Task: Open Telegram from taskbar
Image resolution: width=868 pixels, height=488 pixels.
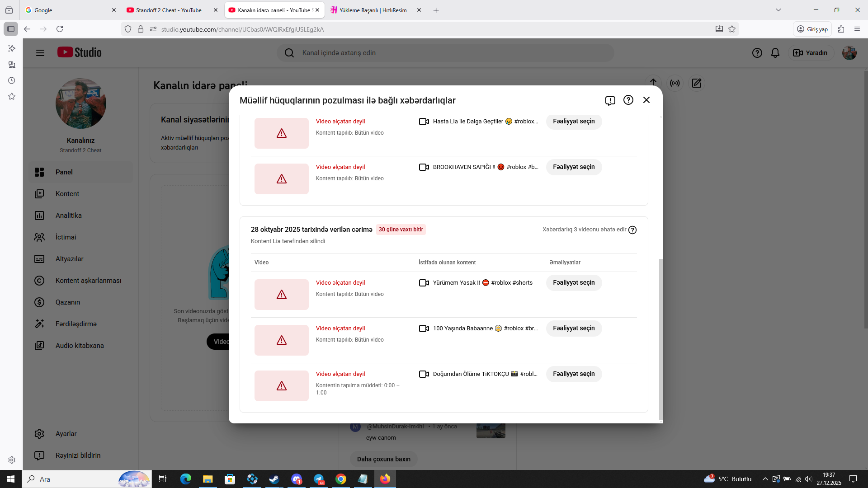Action: tap(319, 479)
